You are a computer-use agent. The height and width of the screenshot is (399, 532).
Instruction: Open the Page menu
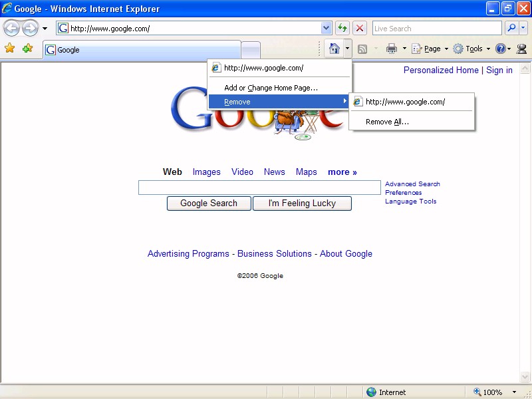tap(430, 49)
